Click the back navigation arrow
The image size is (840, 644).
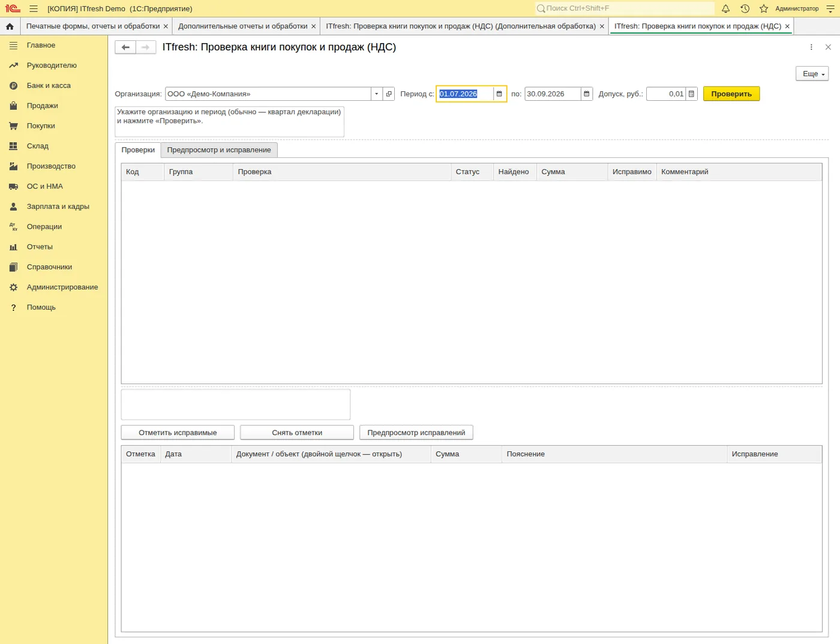click(125, 47)
